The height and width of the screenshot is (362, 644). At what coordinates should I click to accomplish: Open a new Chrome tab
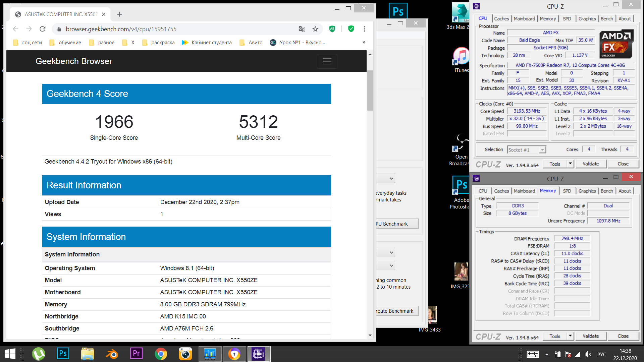click(119, 14)
